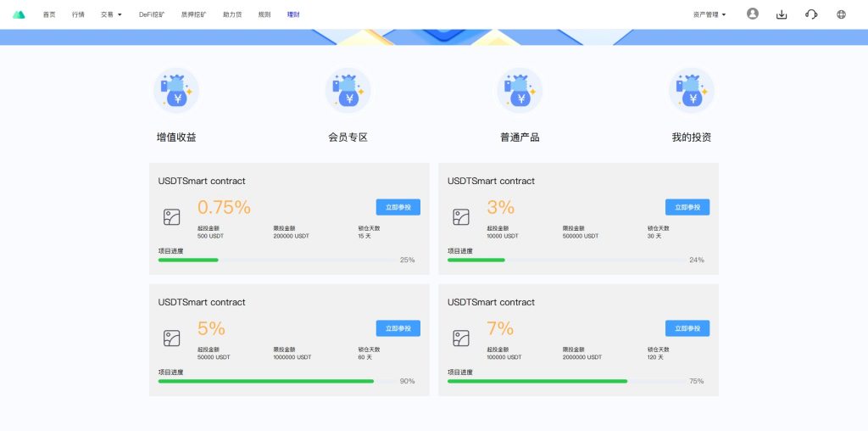Click the image icon of the 3% card
868x431 pixels.
click(461, 217)
